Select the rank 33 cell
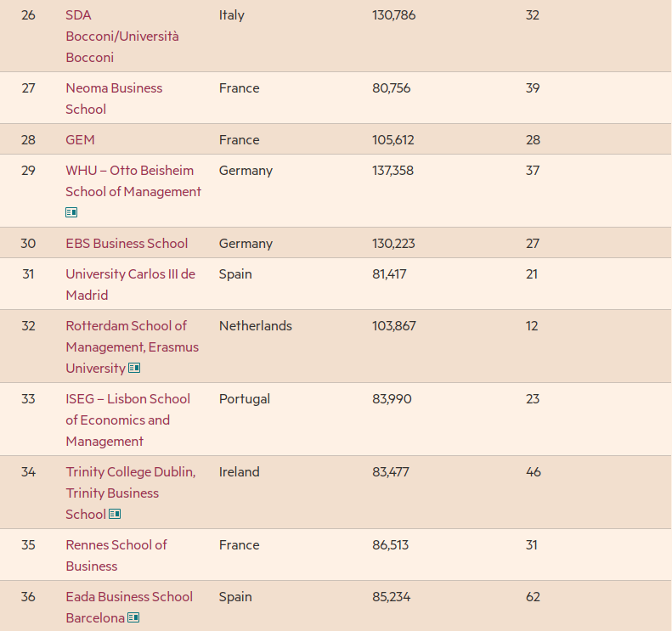Image resolution: width=672 pixels, height=631 pixels. 28,399
